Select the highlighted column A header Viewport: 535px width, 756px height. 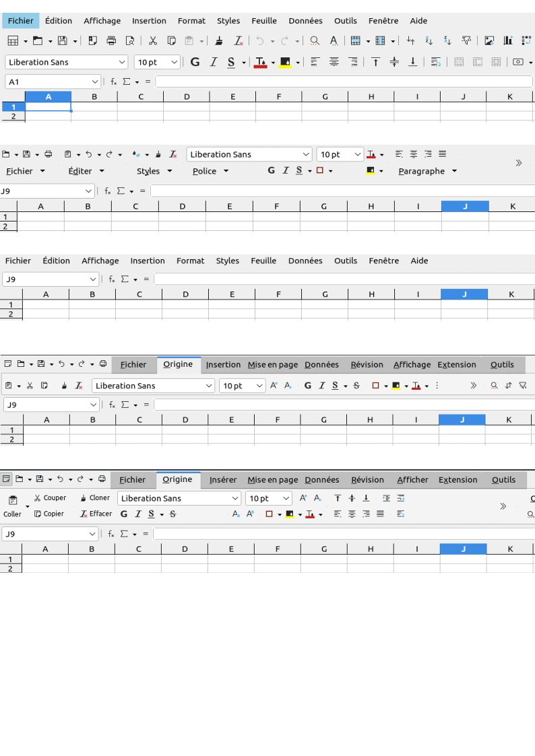pyautogui.click(x=48, y=97)
